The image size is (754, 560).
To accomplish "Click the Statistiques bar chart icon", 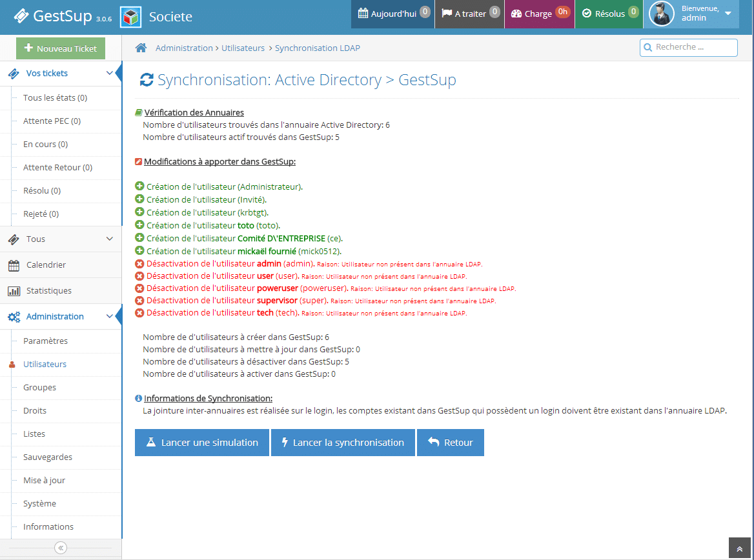I will (14, 291).
